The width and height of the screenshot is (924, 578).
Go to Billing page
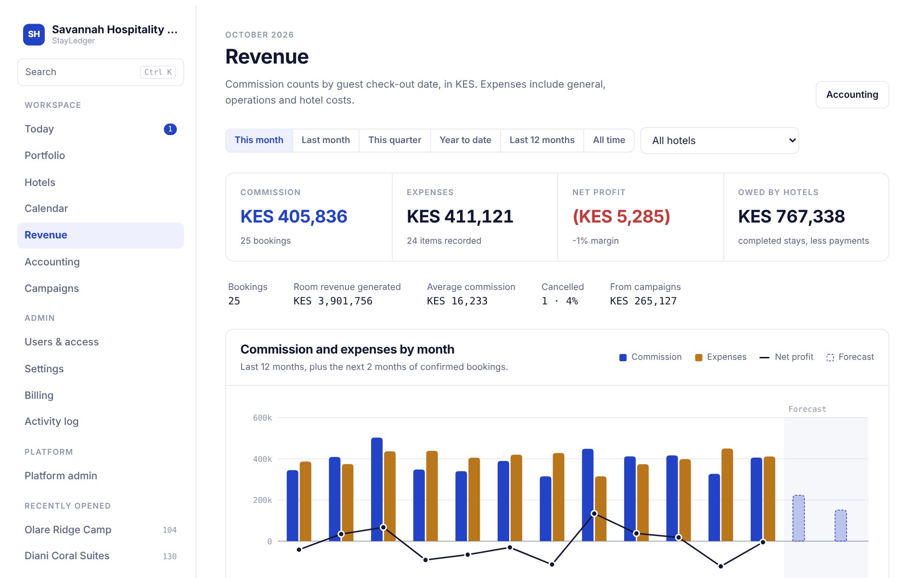(x=101, y=395)
